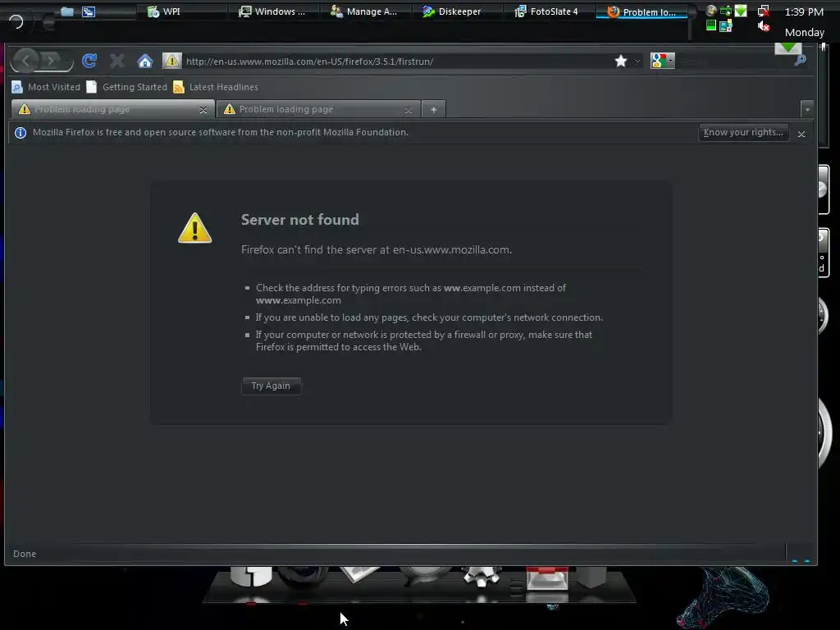
Task: Dismiss the Mozilla notification bar
Action: (x=801, y=134)
